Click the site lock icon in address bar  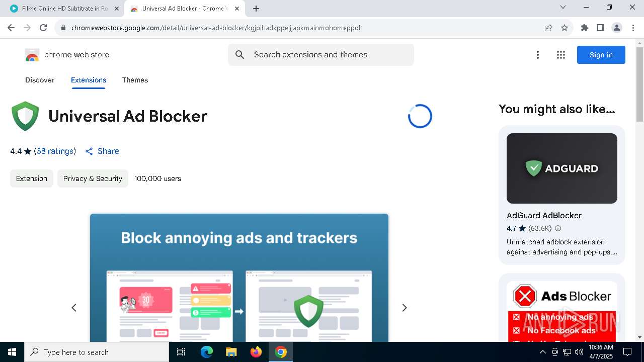pyautogui.click(x=63, y=28)
